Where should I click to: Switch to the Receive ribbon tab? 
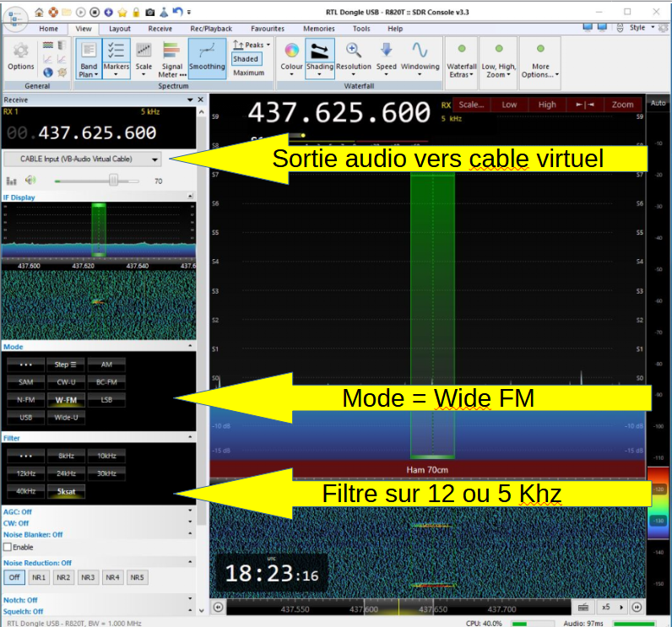tap(160, 29)
